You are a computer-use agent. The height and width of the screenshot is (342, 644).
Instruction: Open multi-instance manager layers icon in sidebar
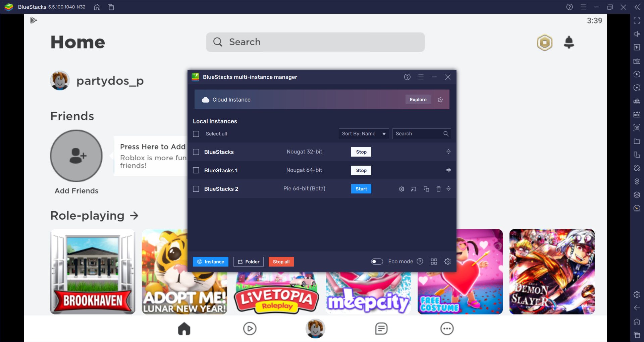click(x=637, y=195)
